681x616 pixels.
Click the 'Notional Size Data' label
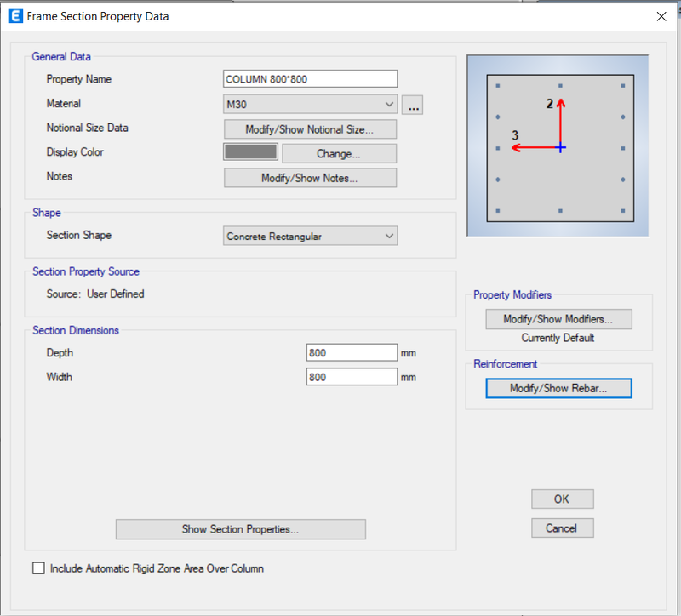(x=88, y=128)
